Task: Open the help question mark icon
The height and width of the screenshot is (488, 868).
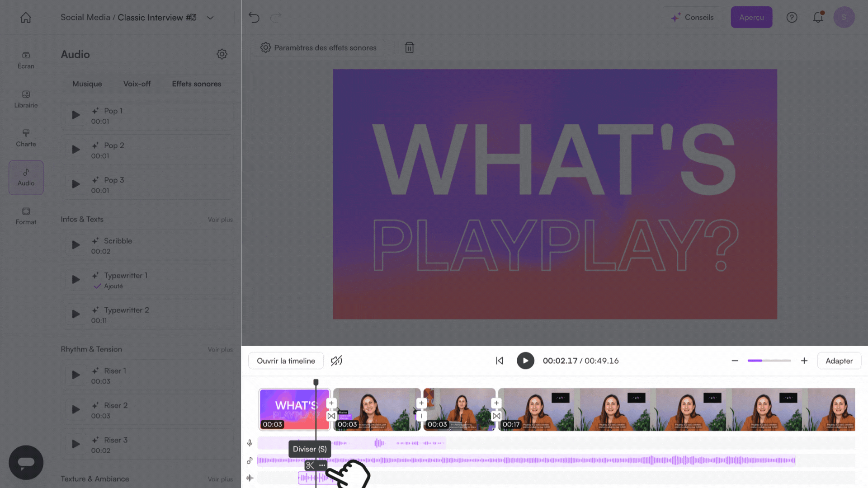Action: pos(792,18)
